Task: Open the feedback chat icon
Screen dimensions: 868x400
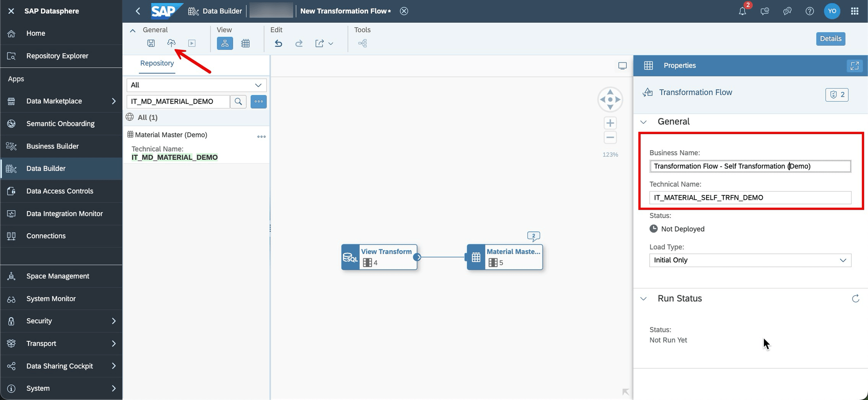Action: tap(765, 11)
